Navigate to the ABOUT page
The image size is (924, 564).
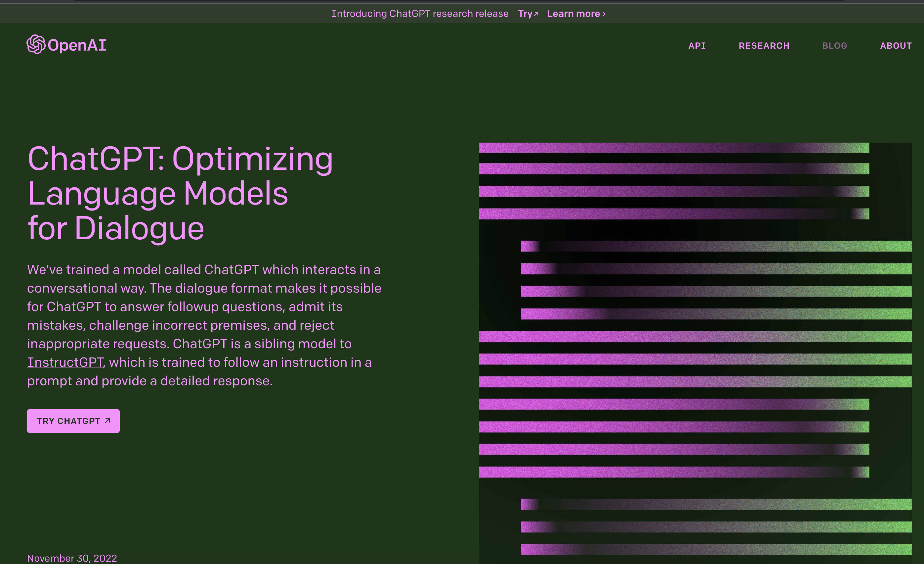tap(896, 46)
